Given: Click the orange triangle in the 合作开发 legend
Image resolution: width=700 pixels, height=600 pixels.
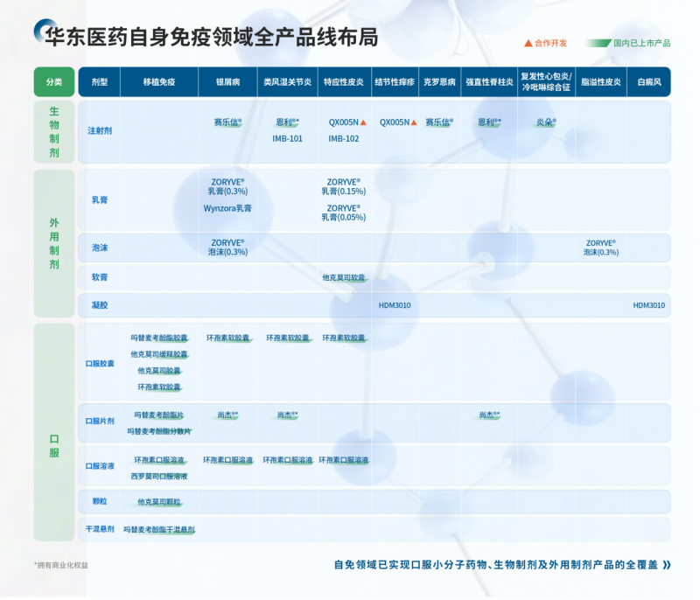Looking at the screenshot, I should [528, 43].
